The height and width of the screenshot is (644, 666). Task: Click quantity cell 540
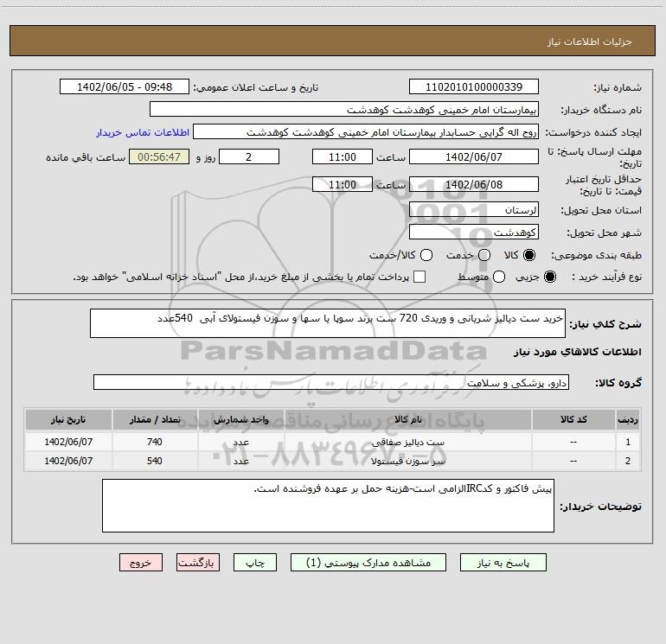click(155, 461)
